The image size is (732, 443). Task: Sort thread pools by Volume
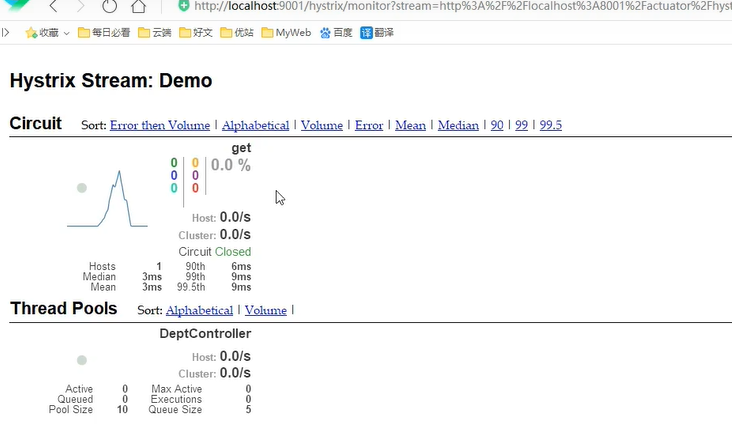tap(266, 310)
